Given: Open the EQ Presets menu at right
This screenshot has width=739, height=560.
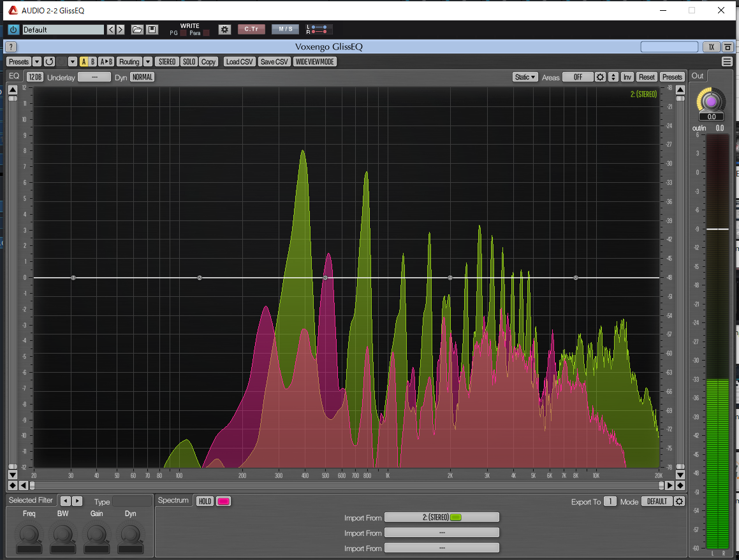Looking at the screenshot, I should pos(672,77).
